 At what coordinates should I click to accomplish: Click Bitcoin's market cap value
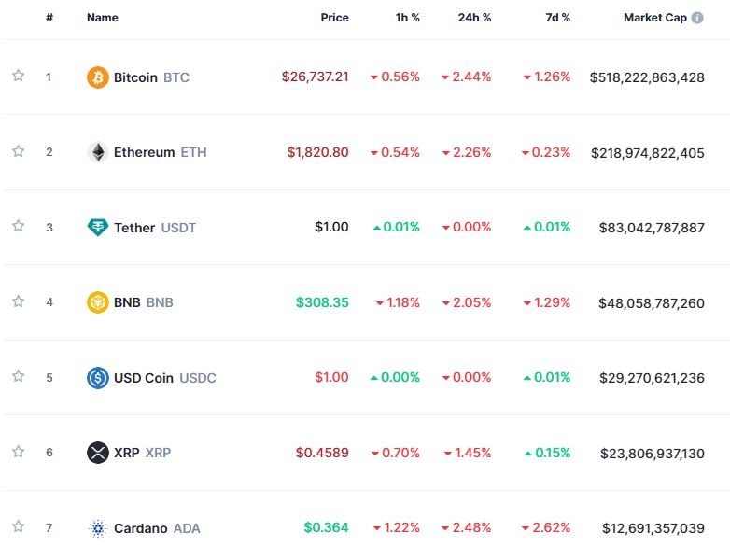point(647,77)
